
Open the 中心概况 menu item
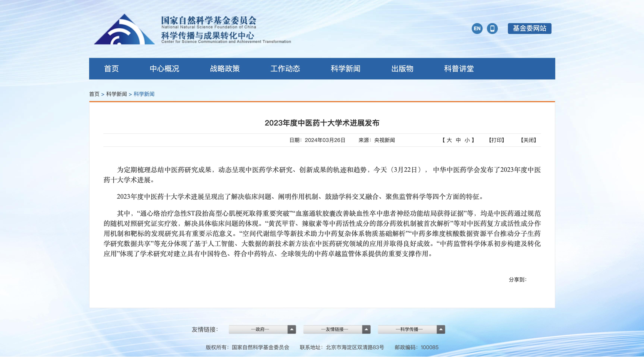point(164,69)
